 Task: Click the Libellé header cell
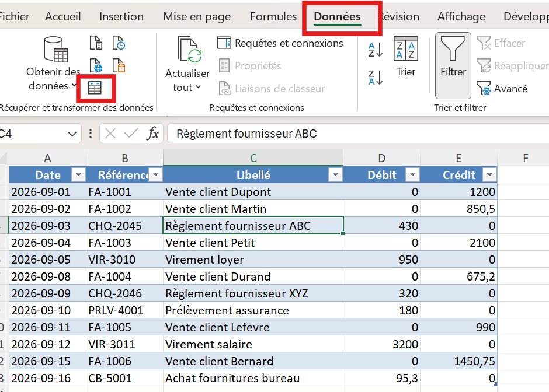tap(253, 175)
